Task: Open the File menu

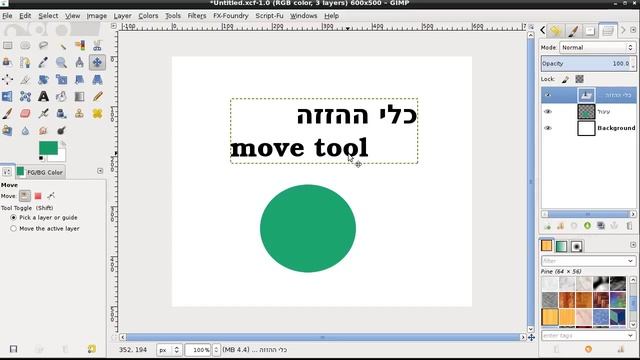Action: [x=7, y=16]
